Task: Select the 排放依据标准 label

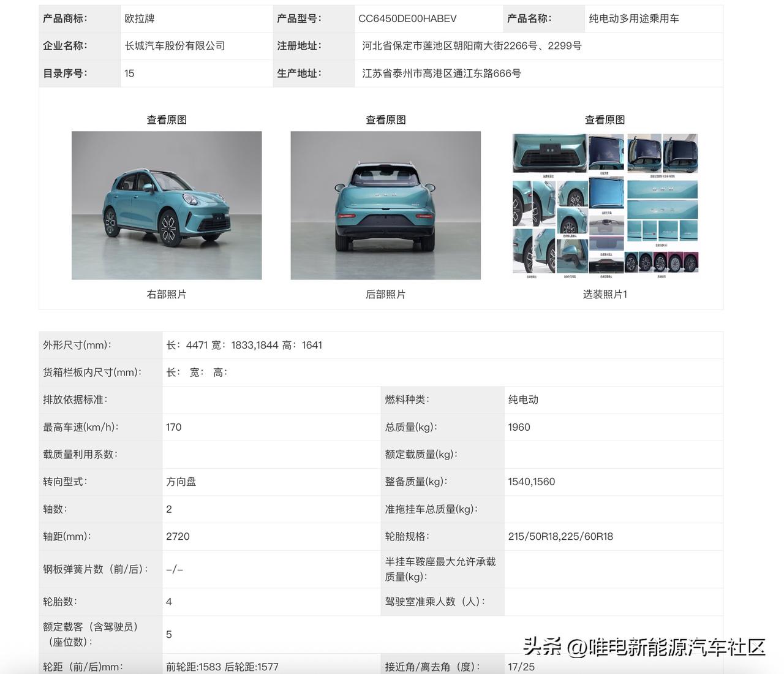Action: tap(75, 399)
